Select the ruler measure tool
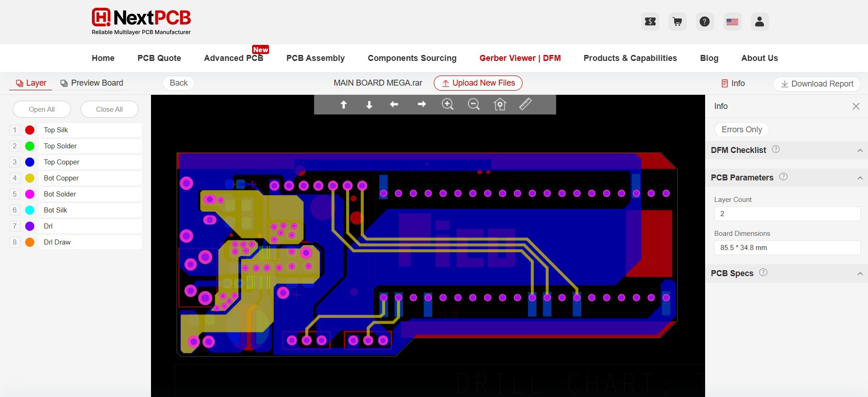 point(525,104)
